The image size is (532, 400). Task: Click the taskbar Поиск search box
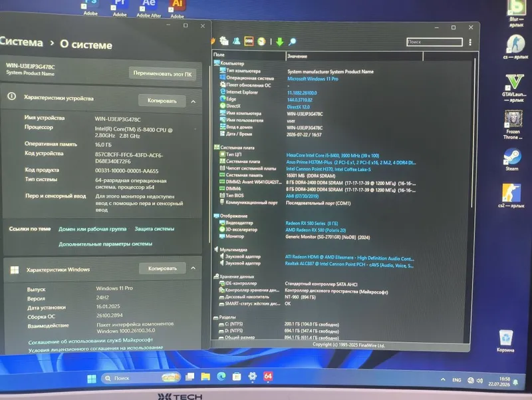pyautogui.click(x=140, y=377)
